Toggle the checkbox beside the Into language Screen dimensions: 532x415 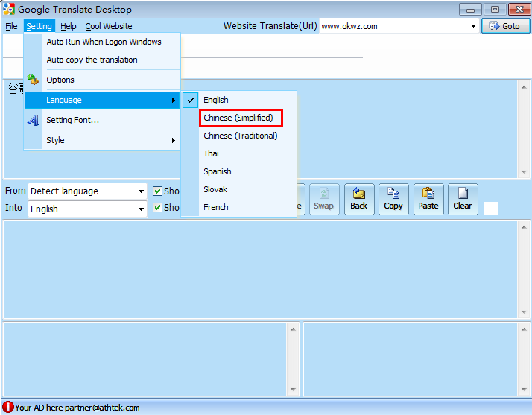(157, 209)
